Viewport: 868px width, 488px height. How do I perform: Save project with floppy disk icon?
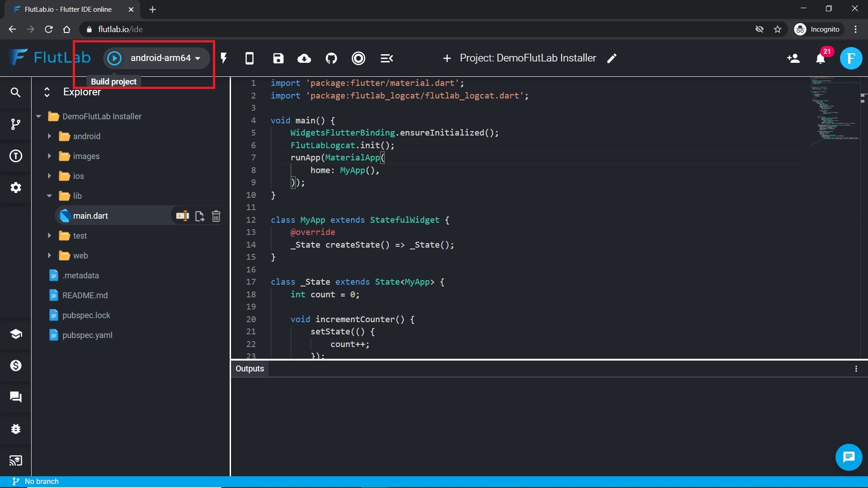coord(278,58)
